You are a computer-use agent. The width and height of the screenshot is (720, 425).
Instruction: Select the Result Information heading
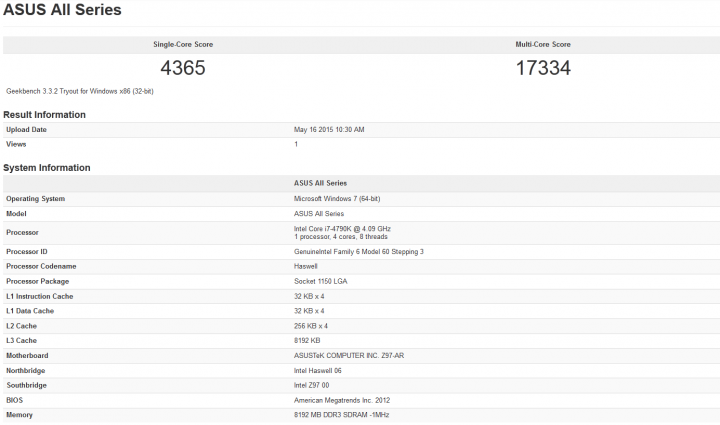pos(45,115)
